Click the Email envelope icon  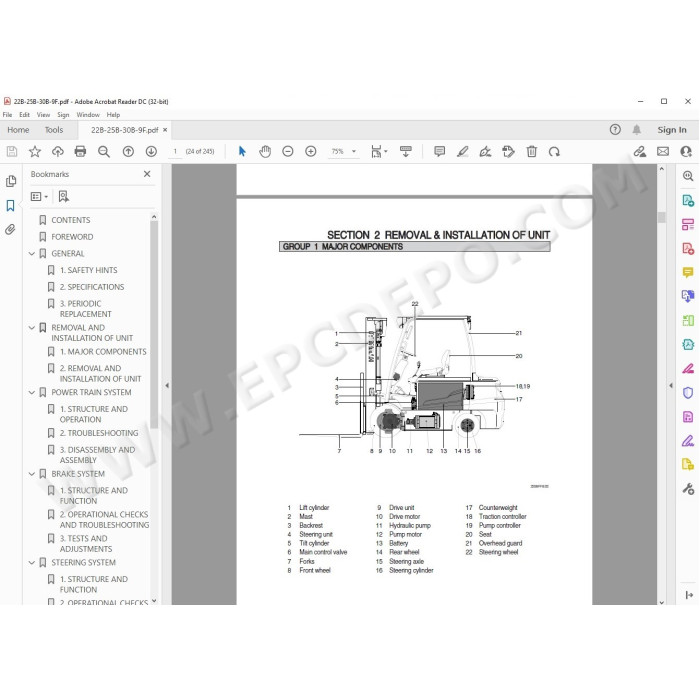(x=663, y=152)
